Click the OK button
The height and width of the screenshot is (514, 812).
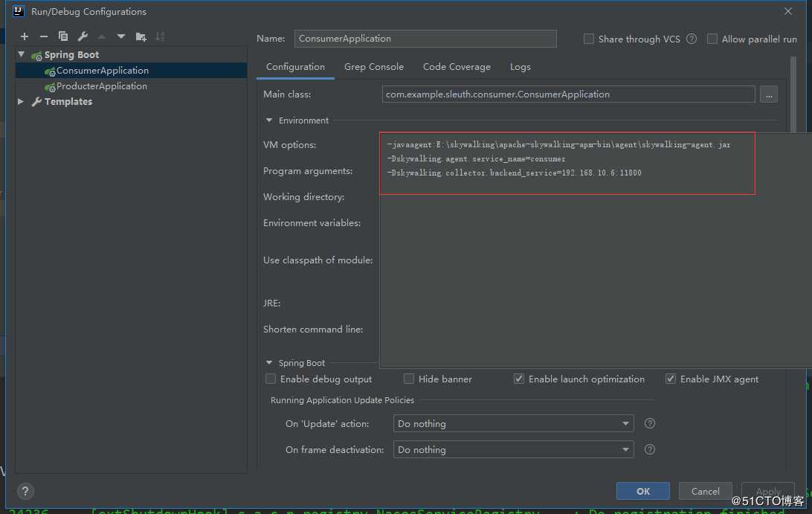(642, 491)
